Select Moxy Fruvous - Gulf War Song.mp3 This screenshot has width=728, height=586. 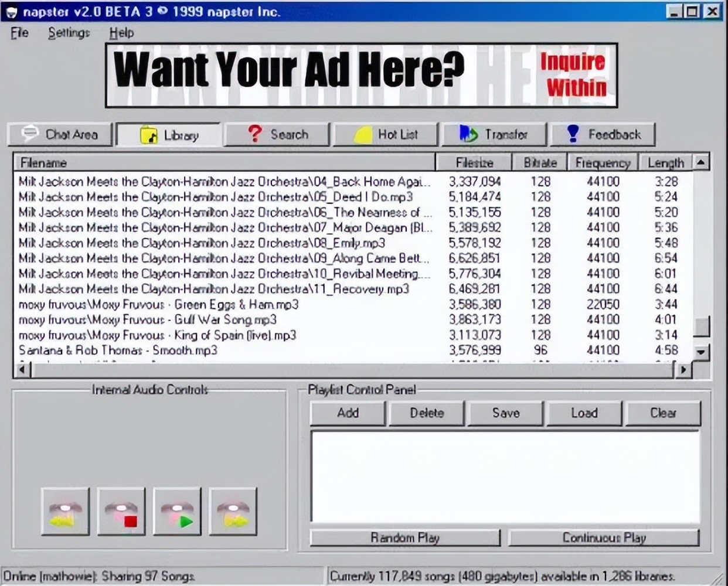353,319
